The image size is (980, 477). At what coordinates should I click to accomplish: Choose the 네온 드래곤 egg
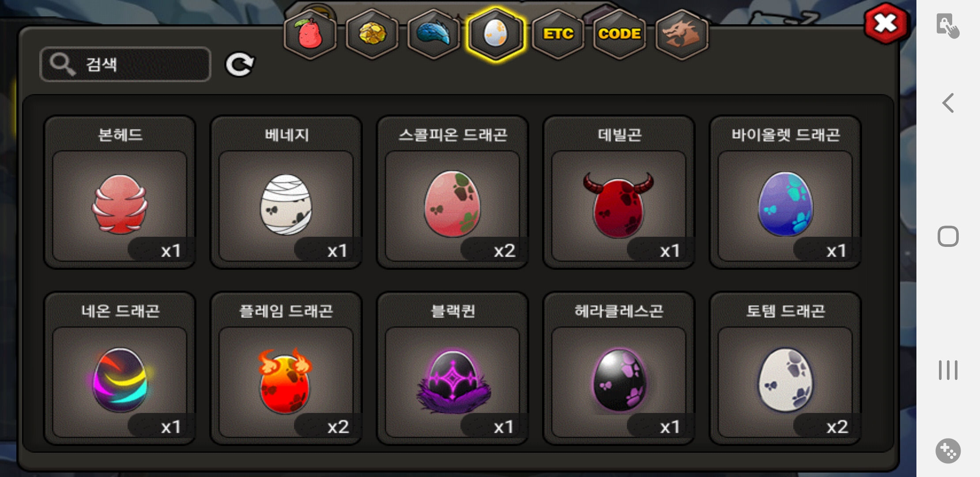[120, 369]
